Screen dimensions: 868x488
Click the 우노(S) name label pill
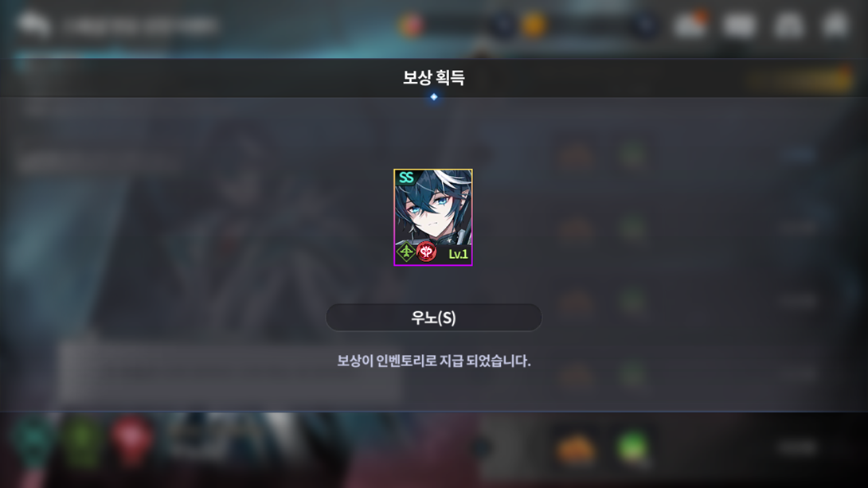[433, 318]
